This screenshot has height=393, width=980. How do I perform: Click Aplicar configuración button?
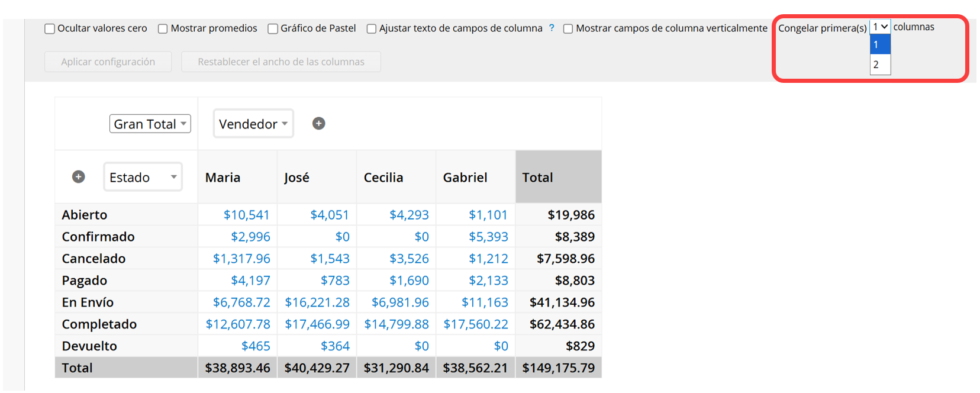coord(108,62)
